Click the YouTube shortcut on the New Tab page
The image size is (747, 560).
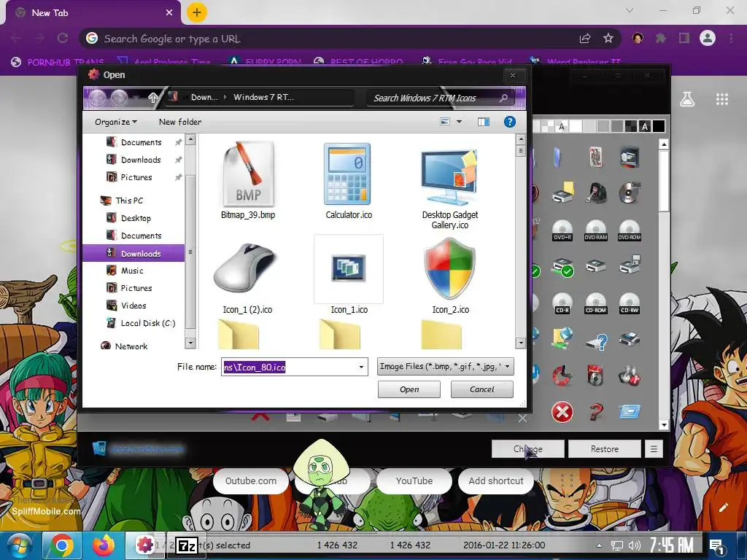[414, 481]
